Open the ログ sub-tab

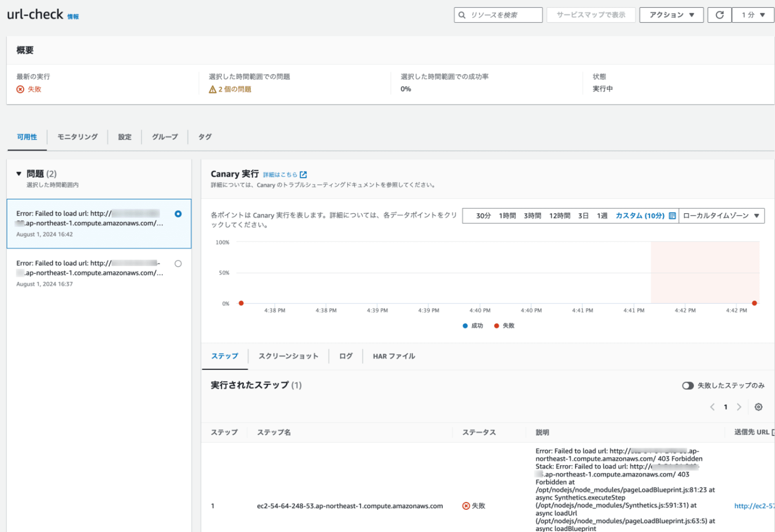346,356
